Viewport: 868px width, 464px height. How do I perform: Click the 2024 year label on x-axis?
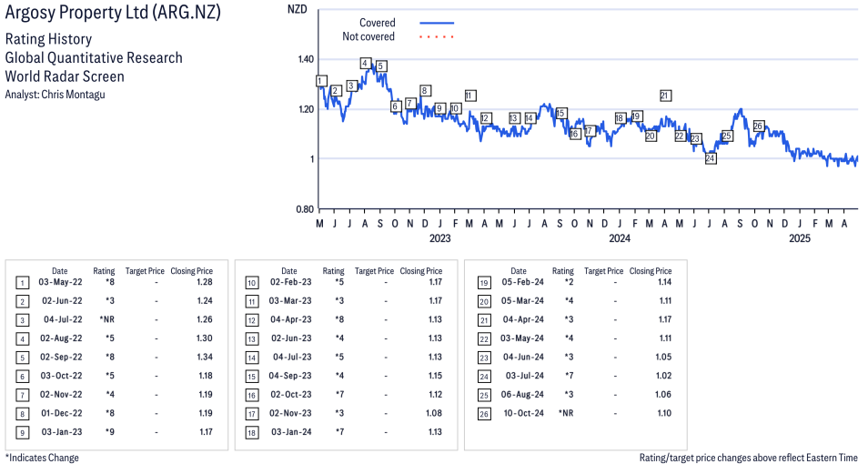(620, 238)
